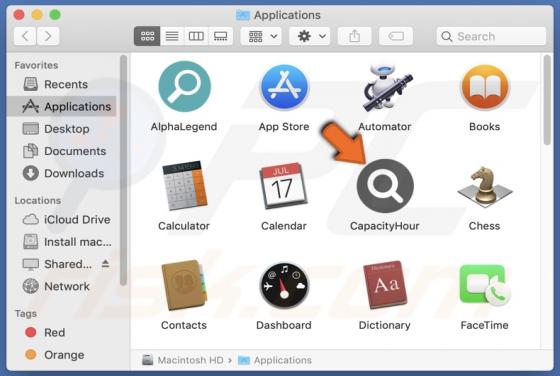Eject the Shared volume

coord(105,264)
